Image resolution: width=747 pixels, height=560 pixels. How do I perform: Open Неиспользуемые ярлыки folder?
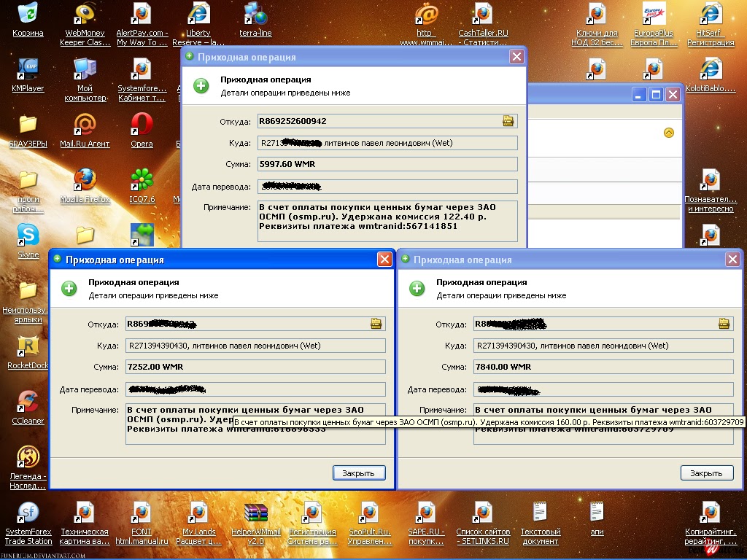coord(28,303)
